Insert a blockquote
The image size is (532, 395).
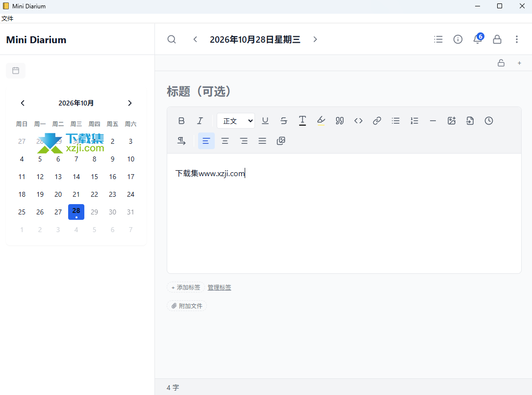click(x=340, y=121)
